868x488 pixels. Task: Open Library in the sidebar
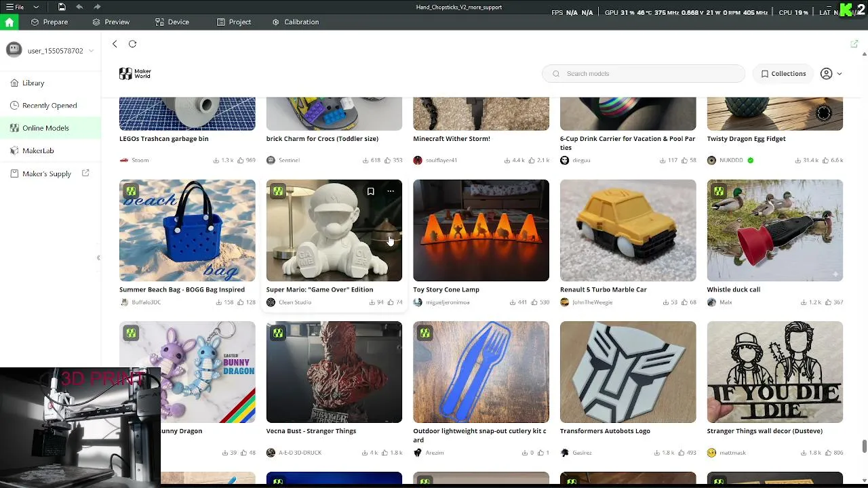pyautogui.click(x=50, y=83)
